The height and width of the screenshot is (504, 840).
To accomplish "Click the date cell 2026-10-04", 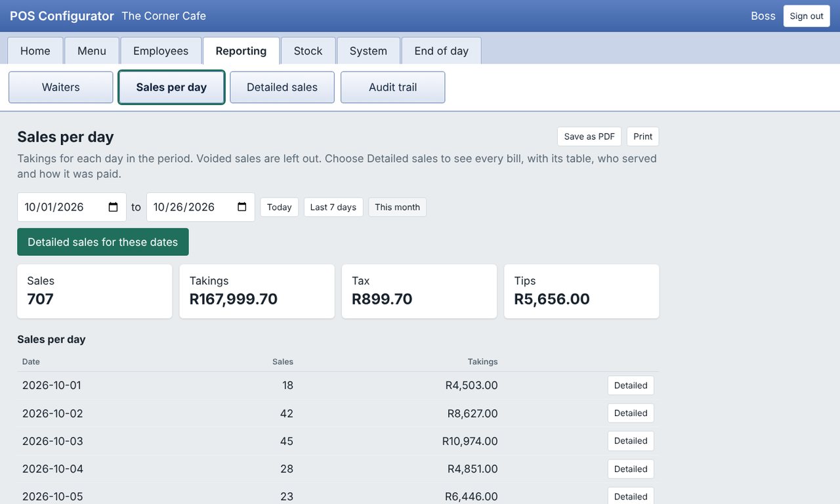I will point(52,469).
